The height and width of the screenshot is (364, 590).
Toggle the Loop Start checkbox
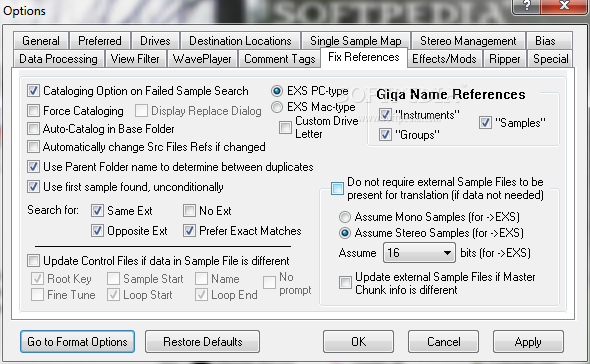click(113, 295)
